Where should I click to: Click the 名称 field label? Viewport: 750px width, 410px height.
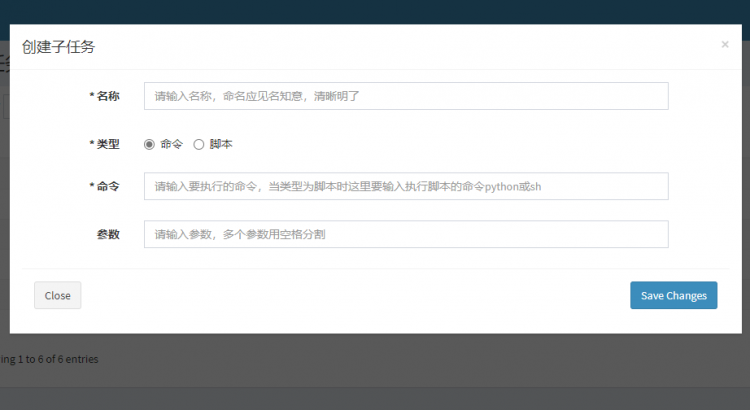tap(108, 96)
